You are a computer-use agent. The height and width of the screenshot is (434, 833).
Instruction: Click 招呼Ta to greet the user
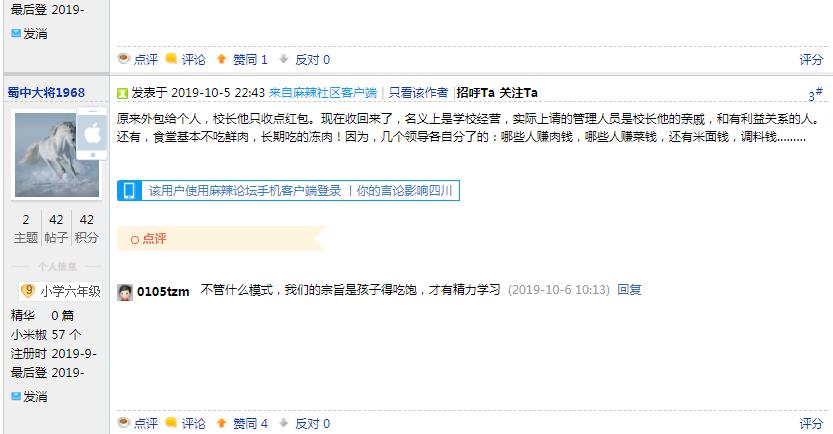475,92
